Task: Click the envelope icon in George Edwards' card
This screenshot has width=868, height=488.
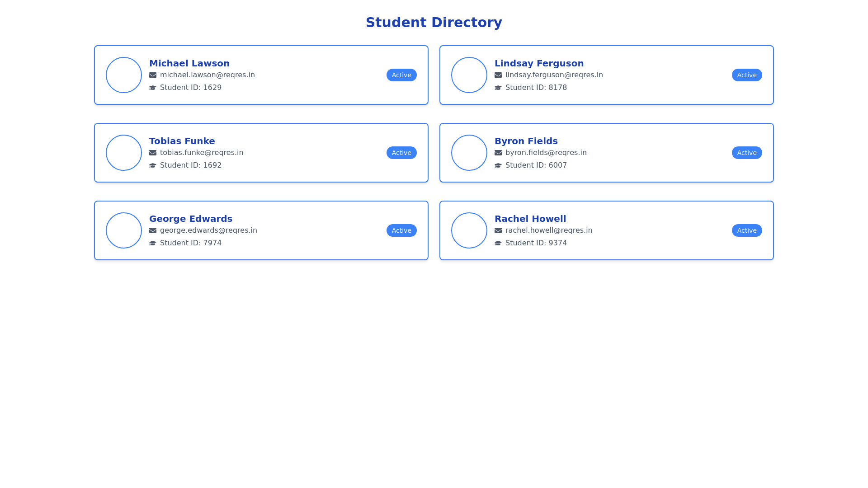Action: click(153, 230)
